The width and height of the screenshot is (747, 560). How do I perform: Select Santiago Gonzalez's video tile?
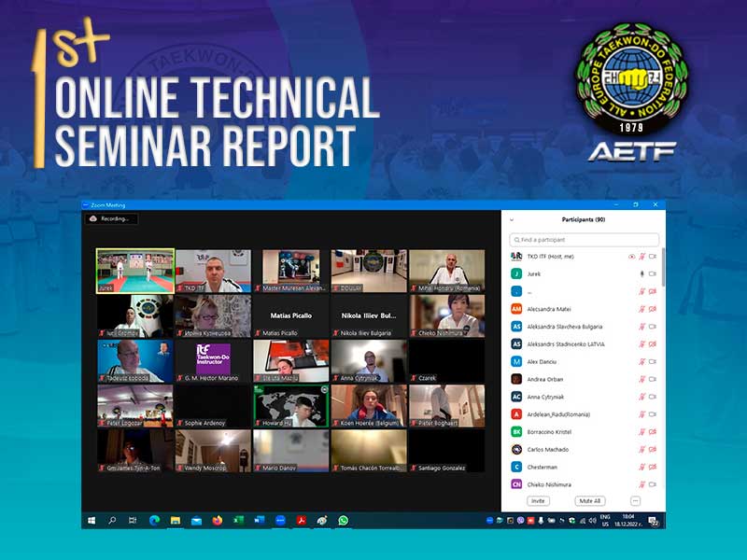(447, 451)
